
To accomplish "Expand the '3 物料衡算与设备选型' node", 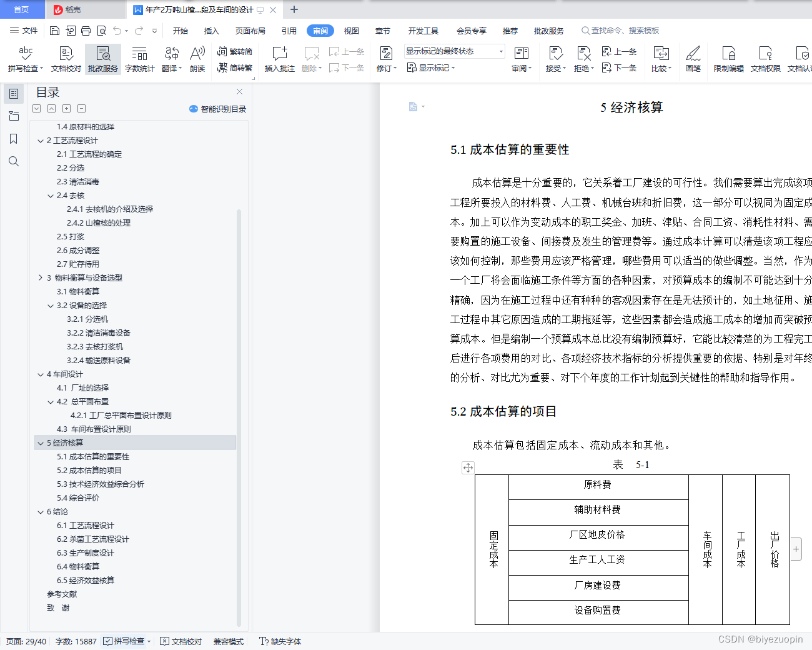I will click(41, 277).
